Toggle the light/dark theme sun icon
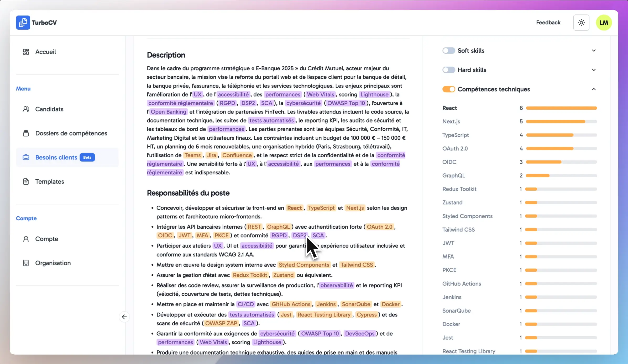Viewport: 628px width, 364px height. click(x=581, y=23)
